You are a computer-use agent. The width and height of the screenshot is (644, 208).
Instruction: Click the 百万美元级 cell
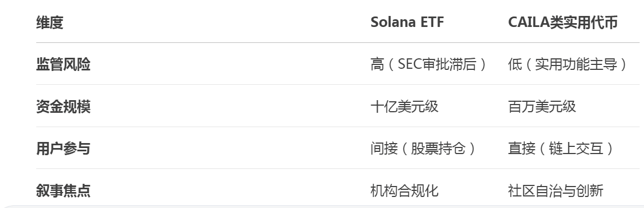(542, 106)
